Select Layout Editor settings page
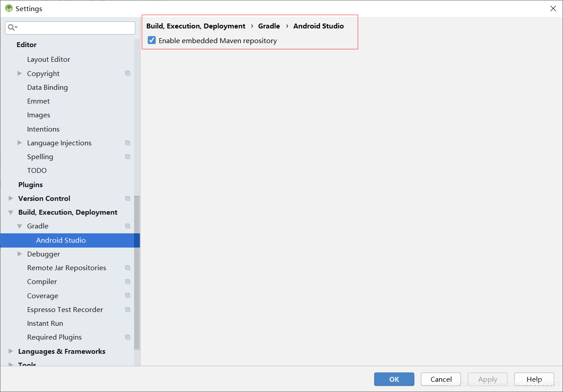 (48, 59)
